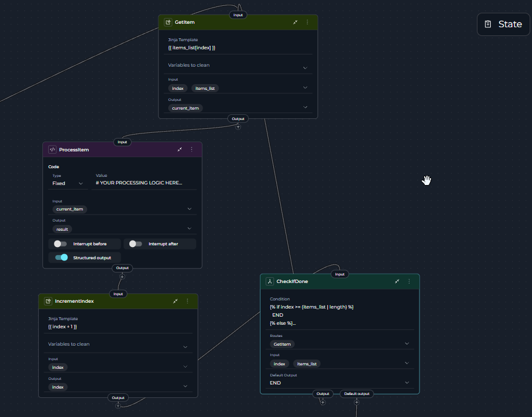Click the collapse icon on ProcessItem node
Viewport: 532px width, 417px height.
(x=180, y=150)
